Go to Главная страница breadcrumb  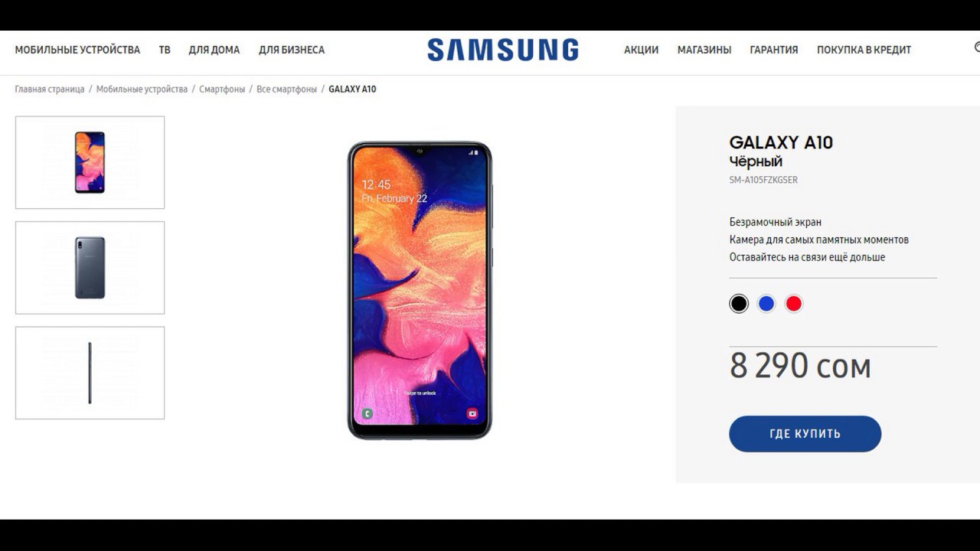click(x=50, y=90)
